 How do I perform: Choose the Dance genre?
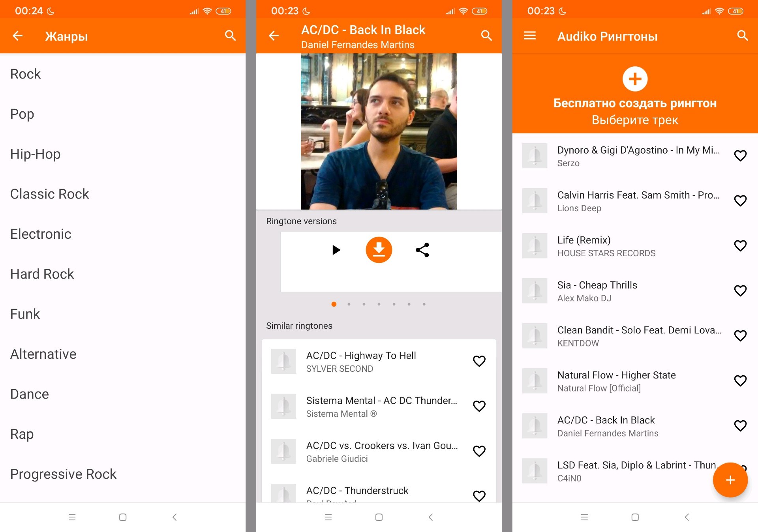click(122, 394)
